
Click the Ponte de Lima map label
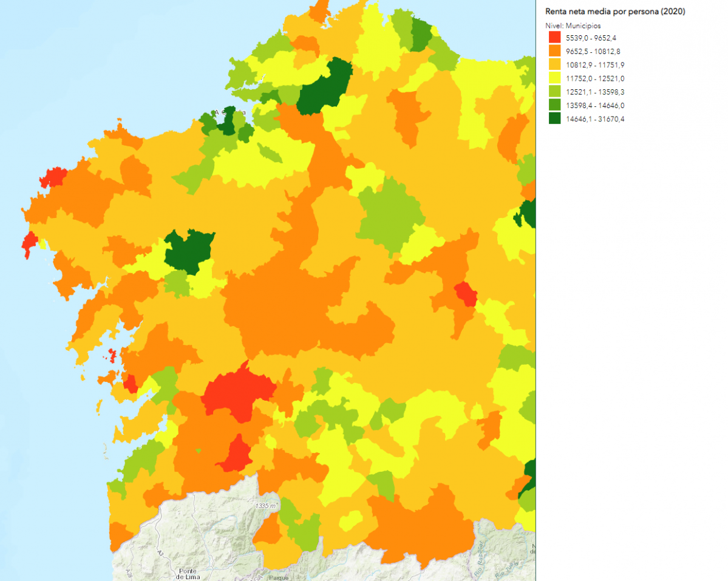pos(192,574)
